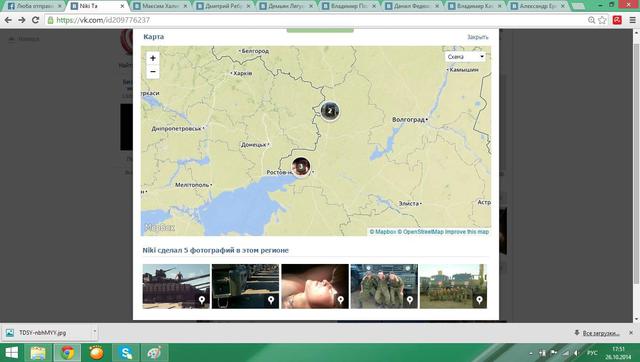
Task: Click the Закрыть link to close the map
Action: point(478,37)
